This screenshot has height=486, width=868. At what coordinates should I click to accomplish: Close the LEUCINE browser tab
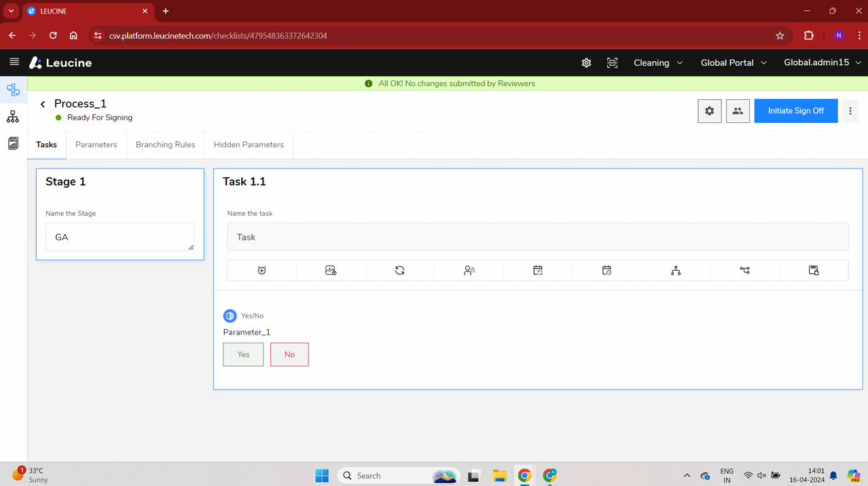point(145,11)
